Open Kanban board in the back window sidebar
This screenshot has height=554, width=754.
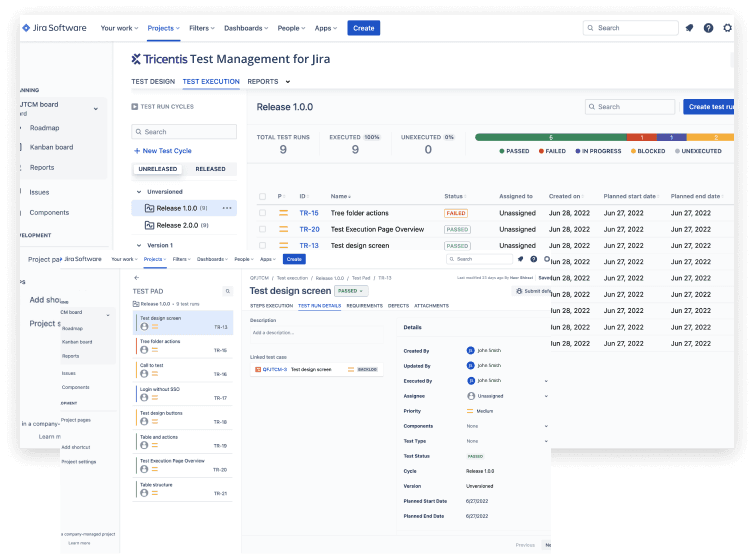coord(51,147)
